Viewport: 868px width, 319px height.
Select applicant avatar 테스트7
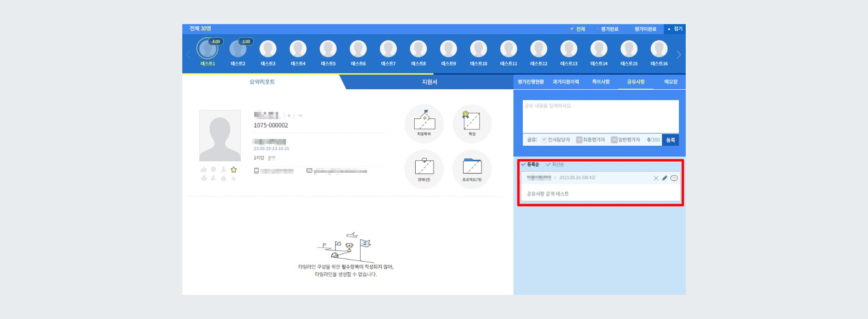[x=388, y=49]
